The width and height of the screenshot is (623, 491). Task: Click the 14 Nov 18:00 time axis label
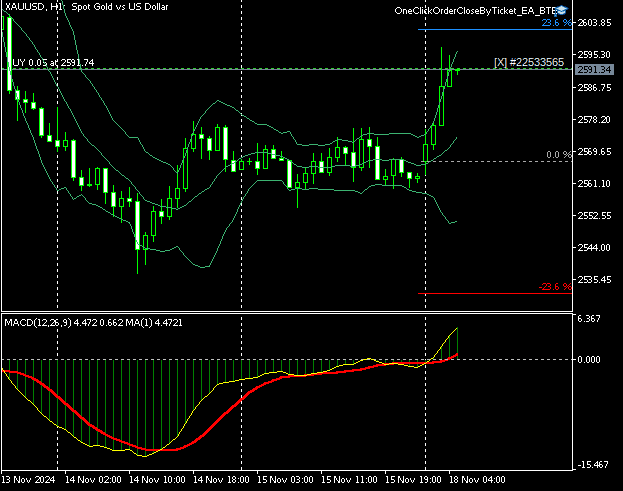click(x=221, y=479)
